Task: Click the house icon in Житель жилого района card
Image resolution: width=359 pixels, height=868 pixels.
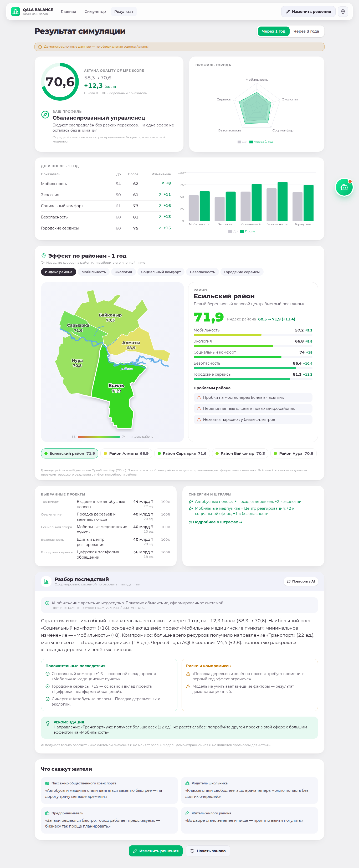Action: pos(187,813)
